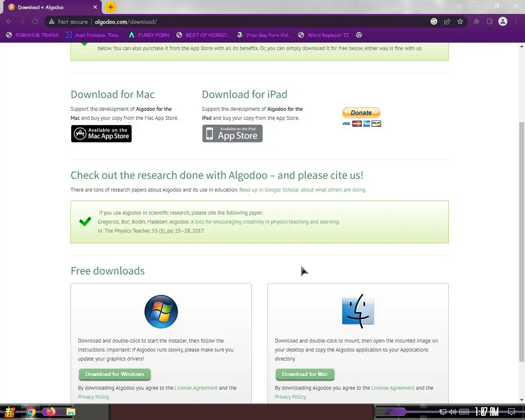This screenshot has height=420, width=525.
Task: Click the touch keyboard tray icon
Action: tap(464, 412)
